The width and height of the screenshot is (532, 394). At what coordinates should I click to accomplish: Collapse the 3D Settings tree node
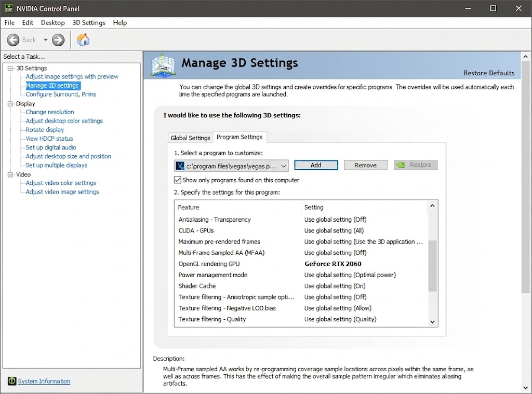(x=10, y=68)
